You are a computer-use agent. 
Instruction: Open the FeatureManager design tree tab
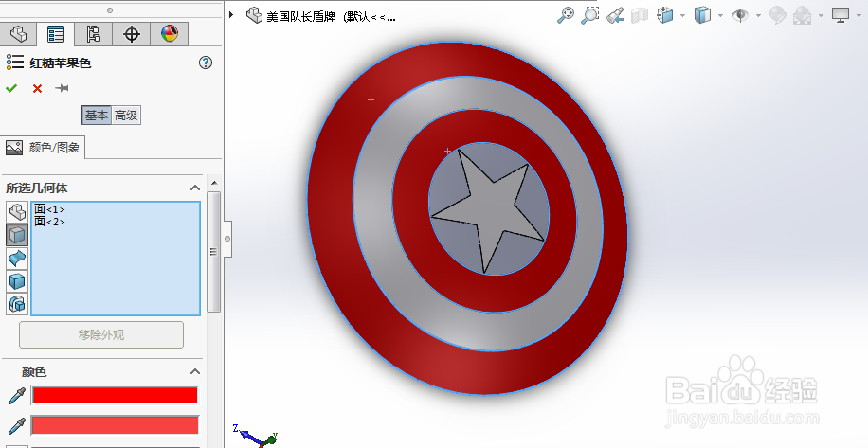(18, 34)
